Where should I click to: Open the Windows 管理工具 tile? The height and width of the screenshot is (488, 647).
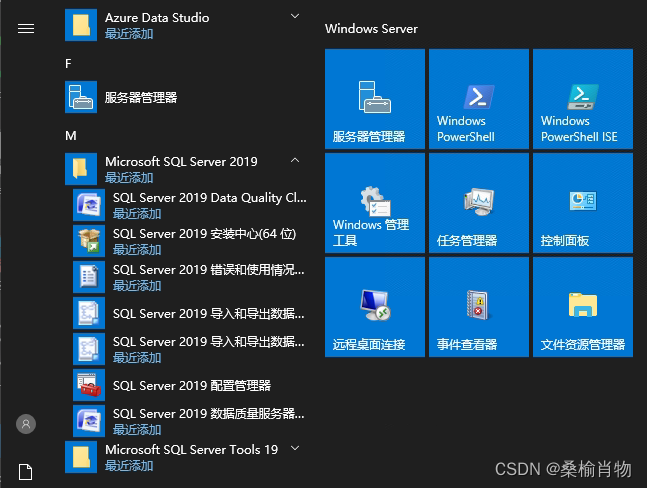click(x=375, y=203)
